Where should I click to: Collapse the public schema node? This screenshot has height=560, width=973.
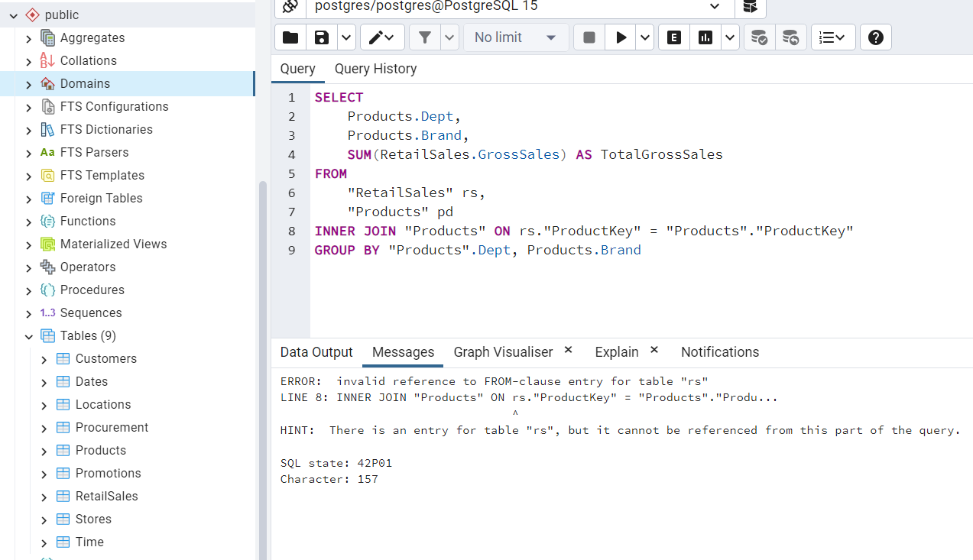point(14,15)
